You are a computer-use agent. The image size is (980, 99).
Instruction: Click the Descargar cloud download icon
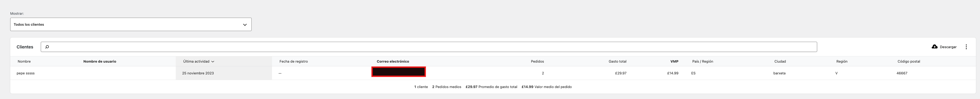click(x=934, y=47)
